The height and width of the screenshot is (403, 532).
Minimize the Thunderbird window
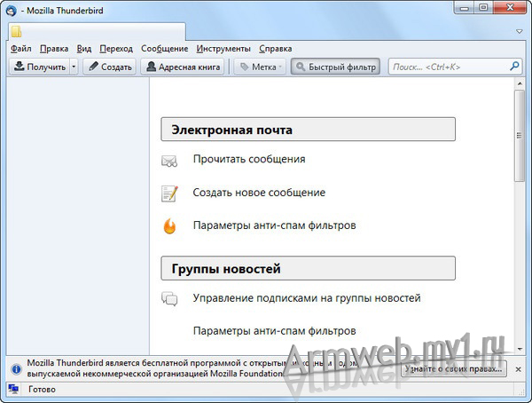click(464, 7)
